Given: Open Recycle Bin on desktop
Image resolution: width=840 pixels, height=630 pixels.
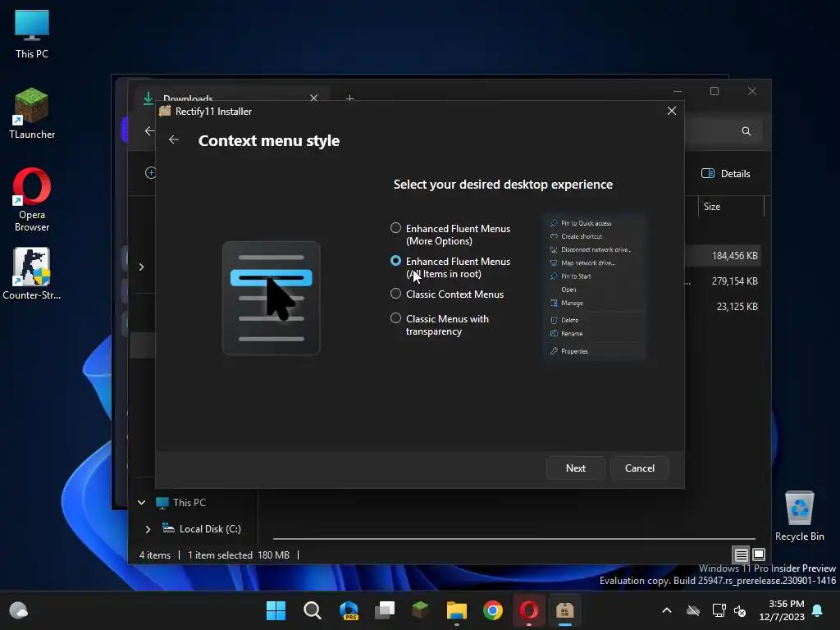Looking at the screenshot, I should [x=799, y=517].
